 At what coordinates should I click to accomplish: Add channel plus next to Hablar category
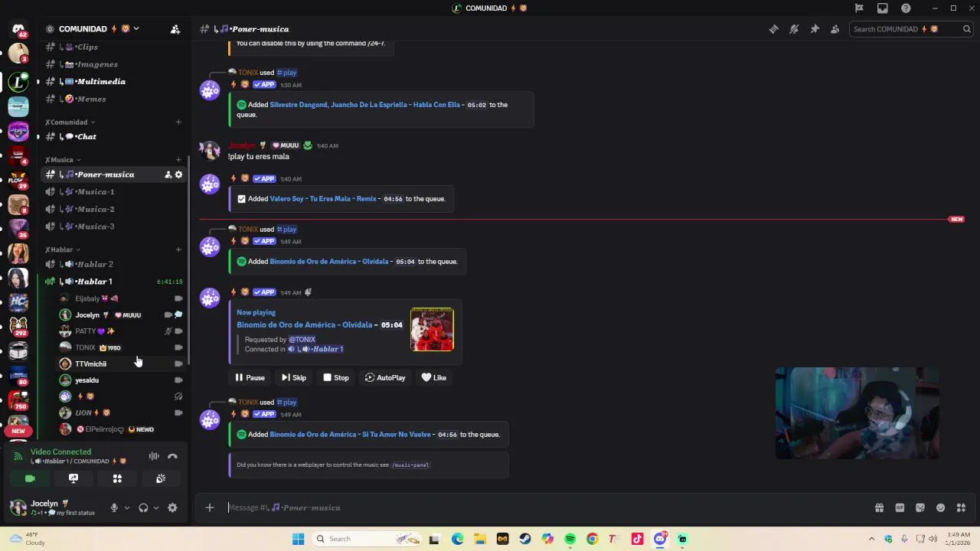178,249
